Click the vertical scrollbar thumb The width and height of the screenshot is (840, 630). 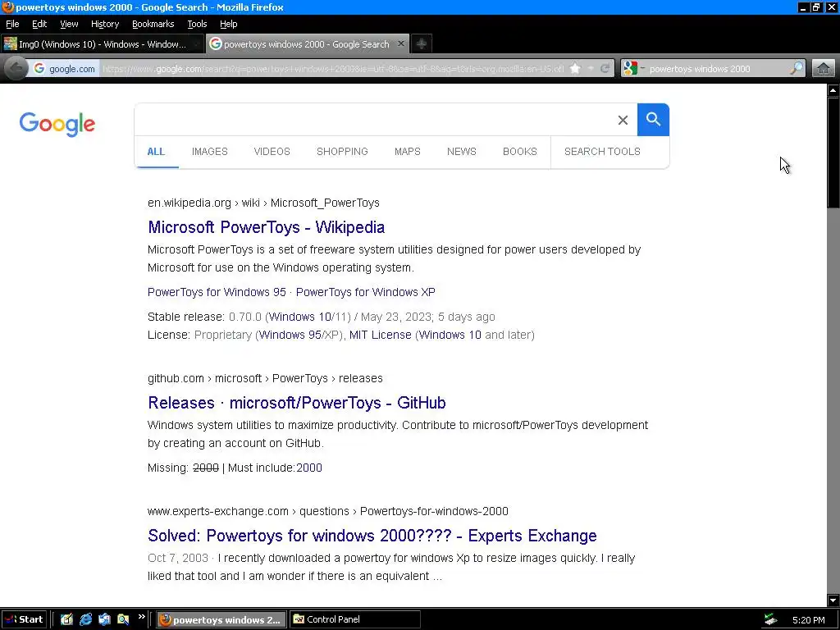[x=833, y=153]
